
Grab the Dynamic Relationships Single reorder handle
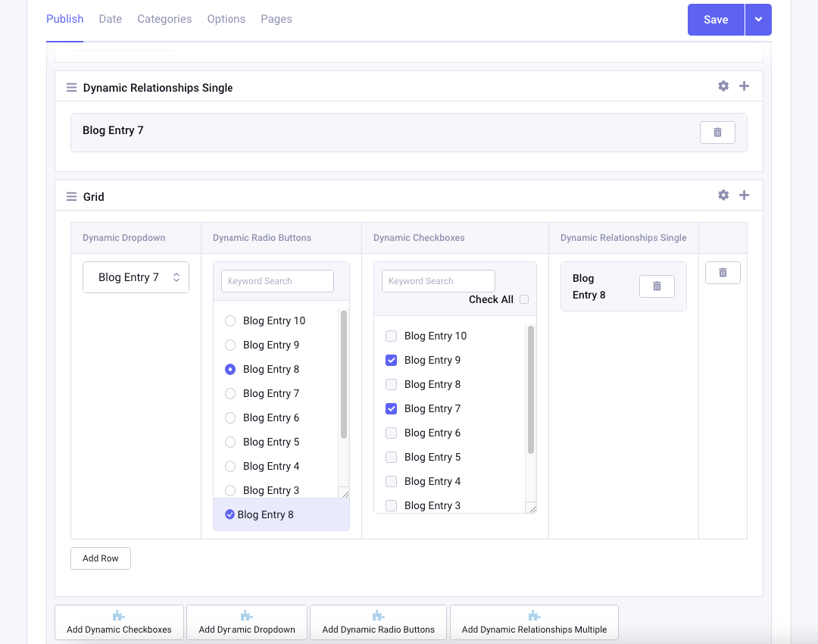click(x=71, y=88)
